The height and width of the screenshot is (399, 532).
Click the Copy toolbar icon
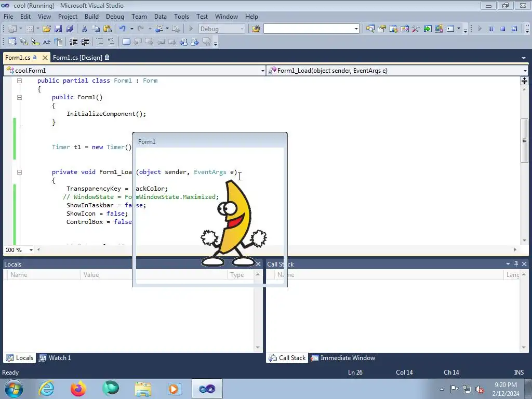coord(96,29)
